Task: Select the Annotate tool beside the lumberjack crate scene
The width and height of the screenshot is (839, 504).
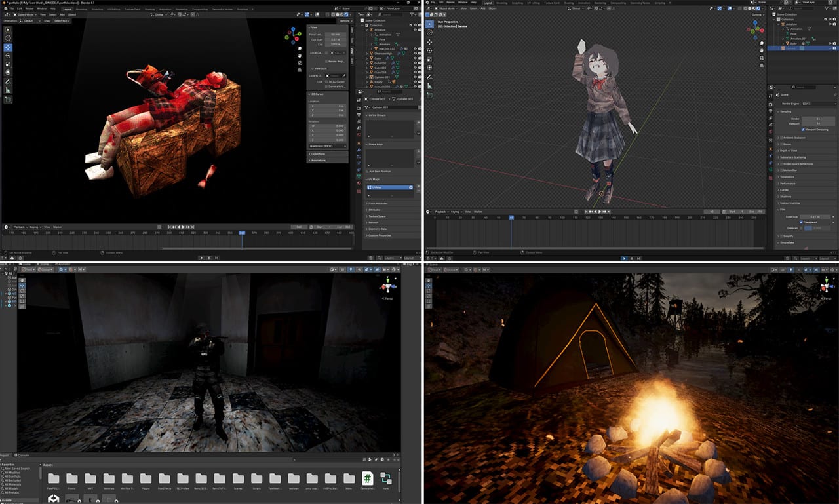Action: coord(9,81)
